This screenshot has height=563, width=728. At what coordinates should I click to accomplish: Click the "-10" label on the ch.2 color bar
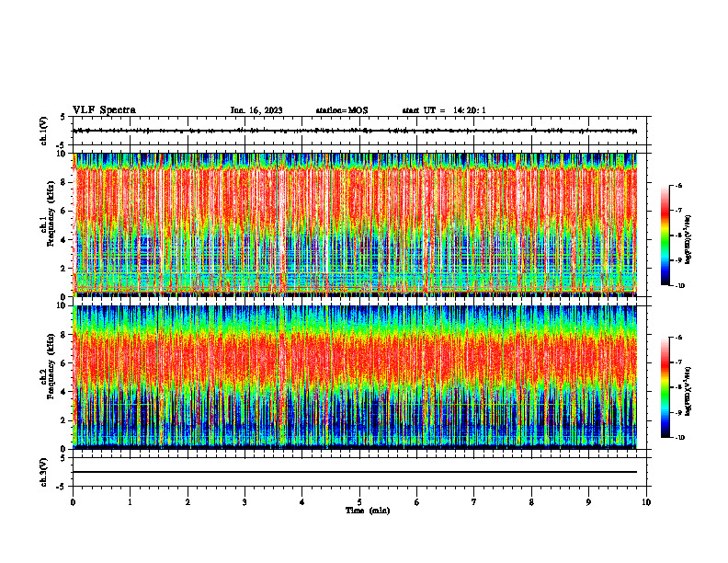click(679, 438)
